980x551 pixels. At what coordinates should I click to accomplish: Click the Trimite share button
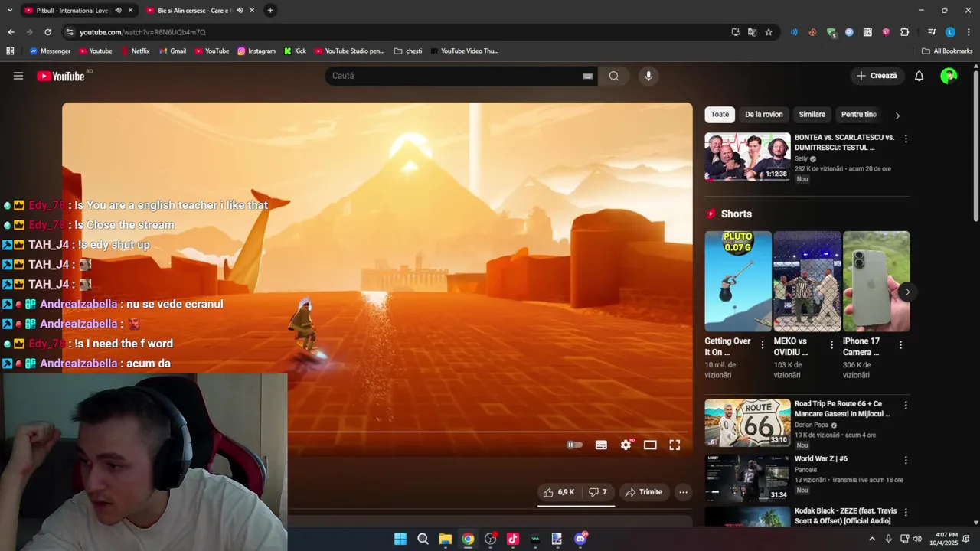643,492
